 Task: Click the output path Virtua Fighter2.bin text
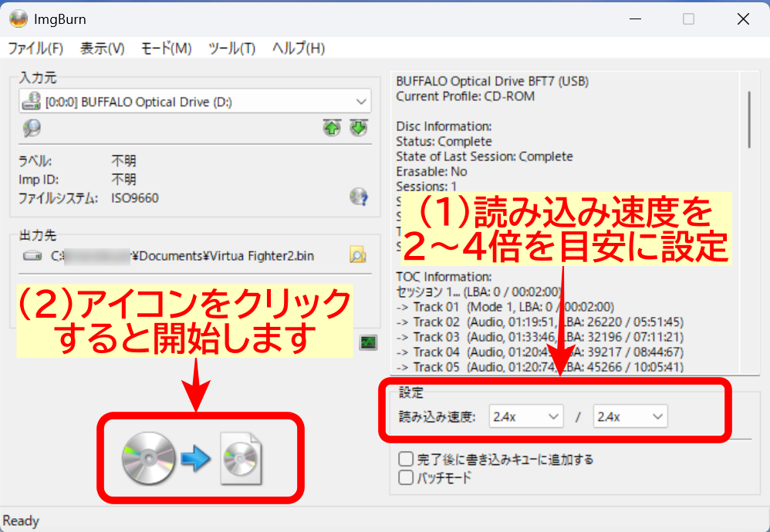[x=183, y=256]
